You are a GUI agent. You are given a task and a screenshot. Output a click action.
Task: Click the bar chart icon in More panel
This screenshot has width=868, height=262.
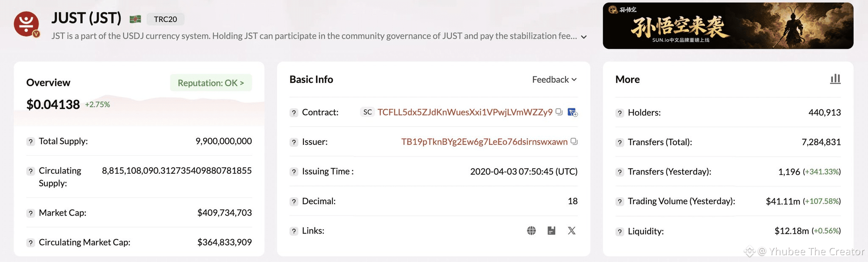tap(835, 79)
